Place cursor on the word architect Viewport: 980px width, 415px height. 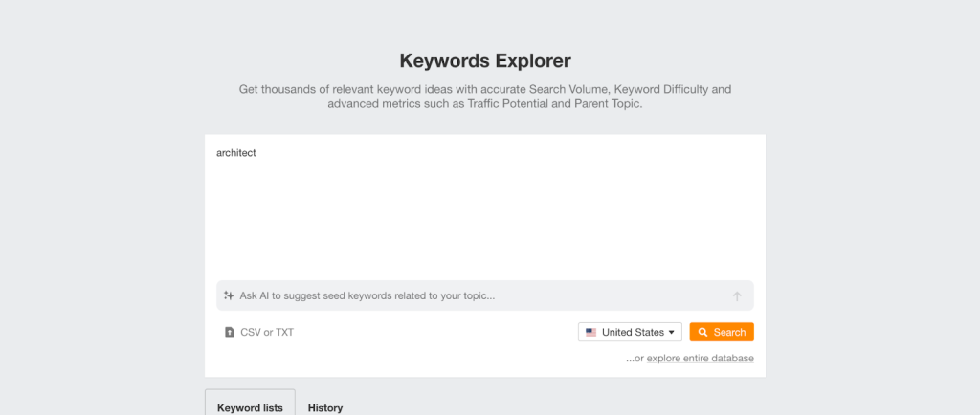(x=236, y=152)
